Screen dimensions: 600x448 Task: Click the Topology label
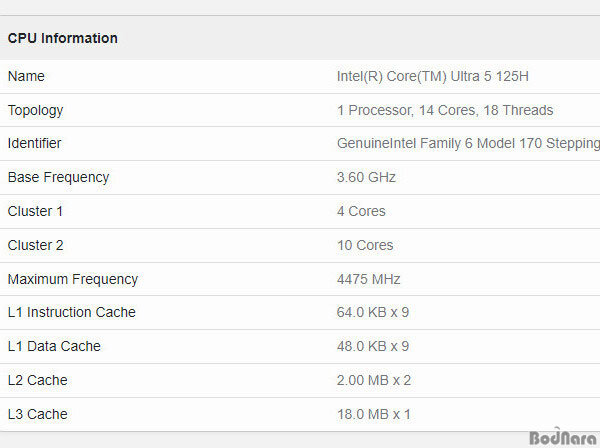(36, 111)
